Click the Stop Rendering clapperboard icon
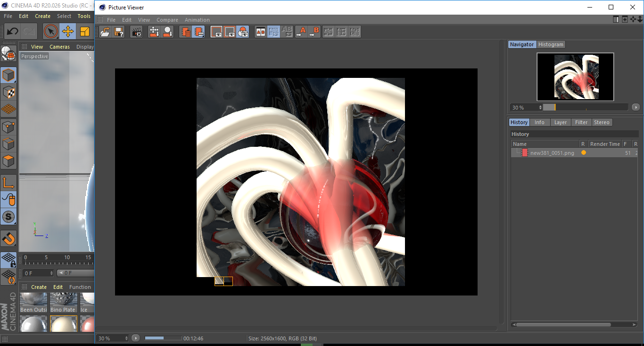Viewport: 644px width, 346px height. point(137,32)
